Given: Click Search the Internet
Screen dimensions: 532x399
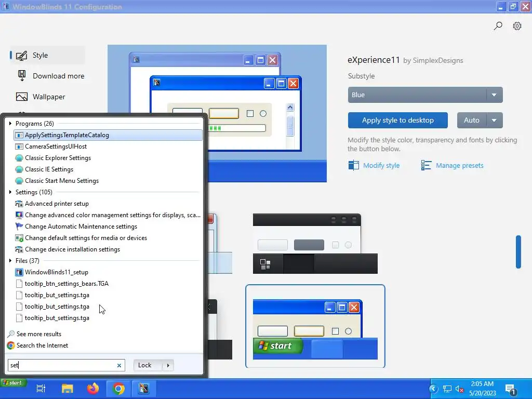Looking at the screenshot, I should click(x=42, y=345).
